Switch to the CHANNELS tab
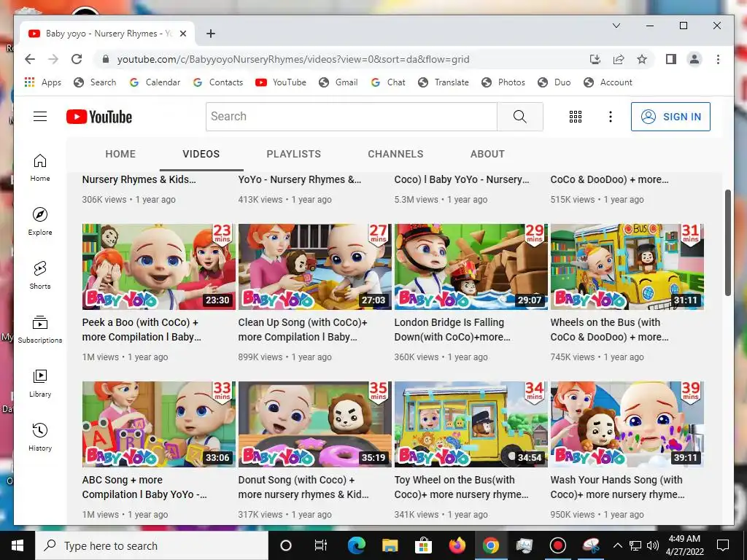The height and width of the screenshot is (560, 747). click(395, 154)
